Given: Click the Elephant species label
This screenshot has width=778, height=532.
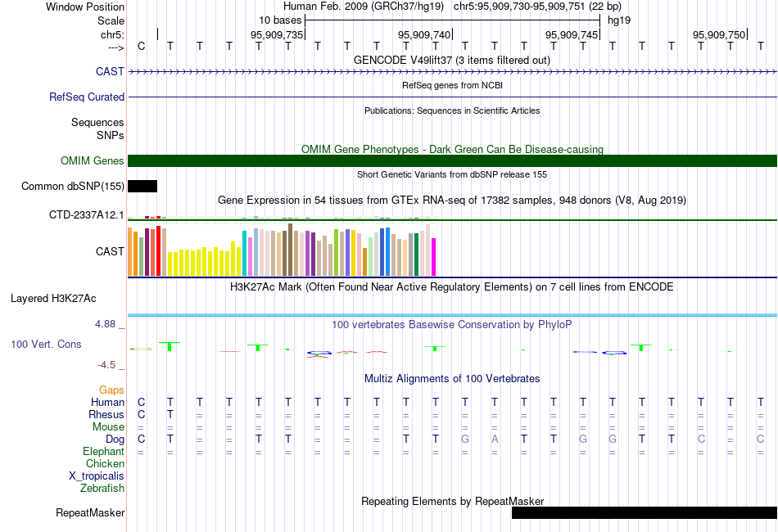Looking at the screenshot, I should tap(103, 451).
